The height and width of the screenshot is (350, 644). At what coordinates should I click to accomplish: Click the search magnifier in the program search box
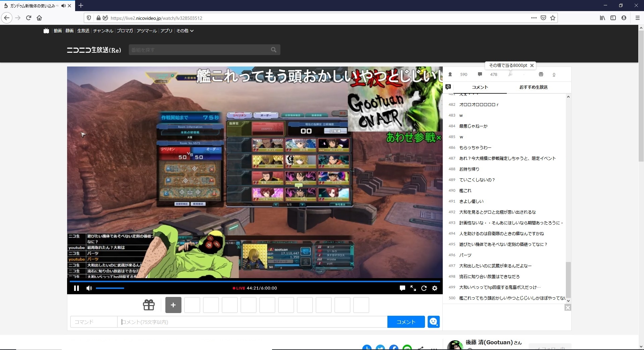[274, 50]
